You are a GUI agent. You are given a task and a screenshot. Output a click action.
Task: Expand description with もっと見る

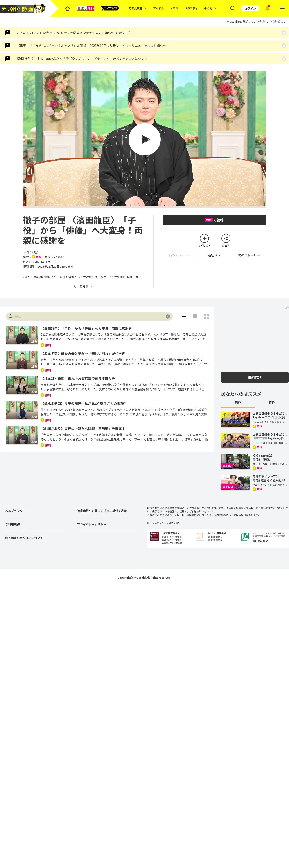pyautogui.click(x=84, y=286)
